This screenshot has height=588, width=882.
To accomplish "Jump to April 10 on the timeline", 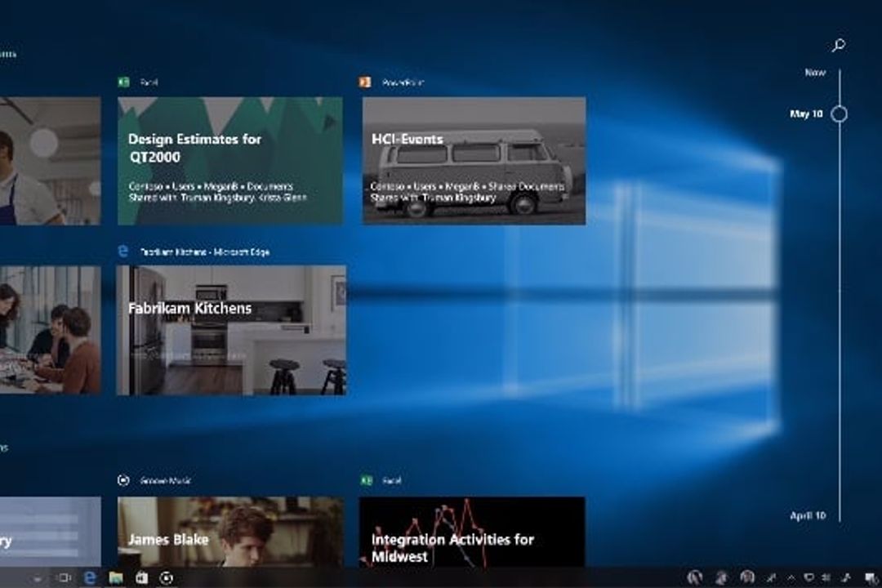I will 808,515.
